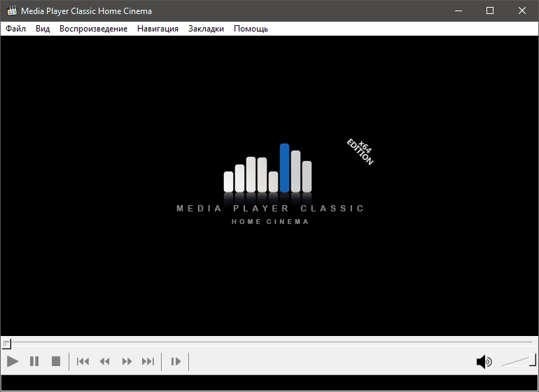Screen dimensions: 539x392
Task: Skip to the previous track icon
Action: pyautogui.click(x=83, y=361)
